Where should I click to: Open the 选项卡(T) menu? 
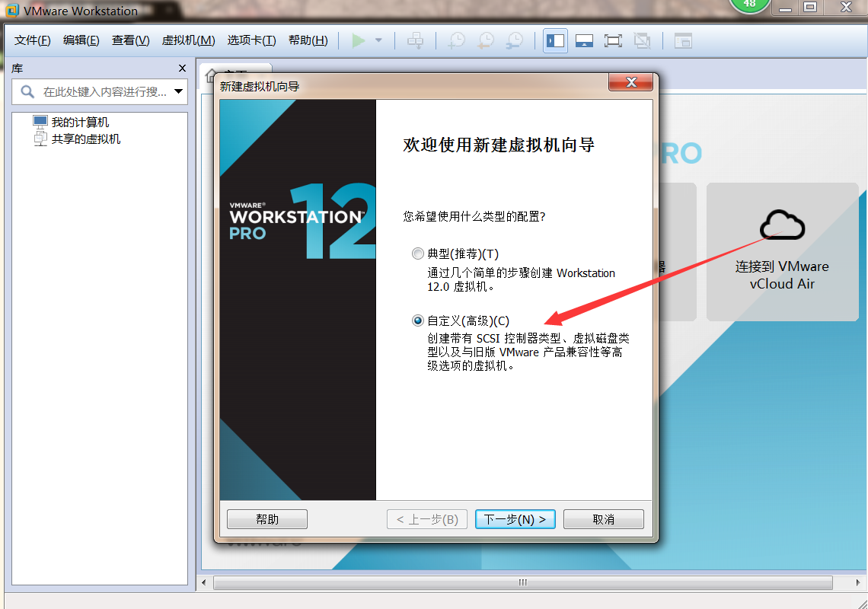pyautogui.click(x=251, y=40)
